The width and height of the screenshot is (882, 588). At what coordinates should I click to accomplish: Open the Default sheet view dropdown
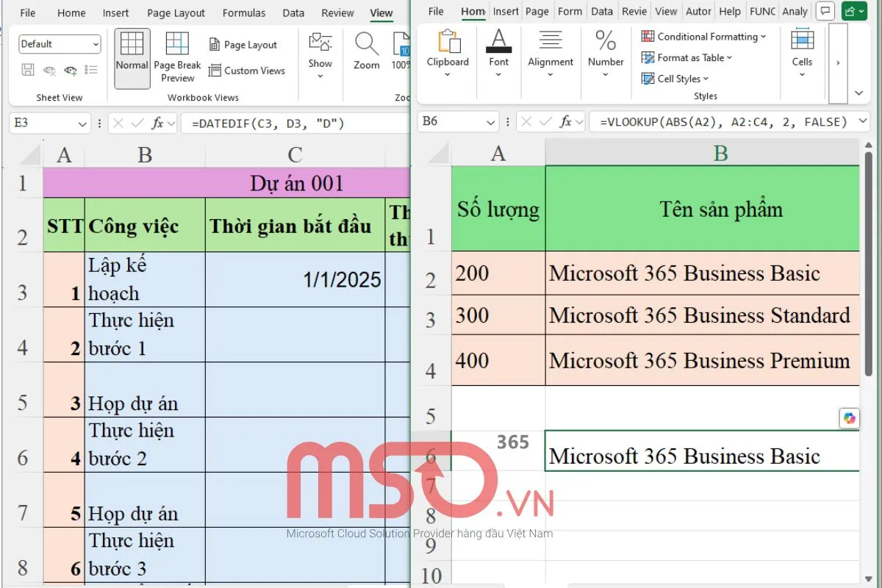(59, 43)
